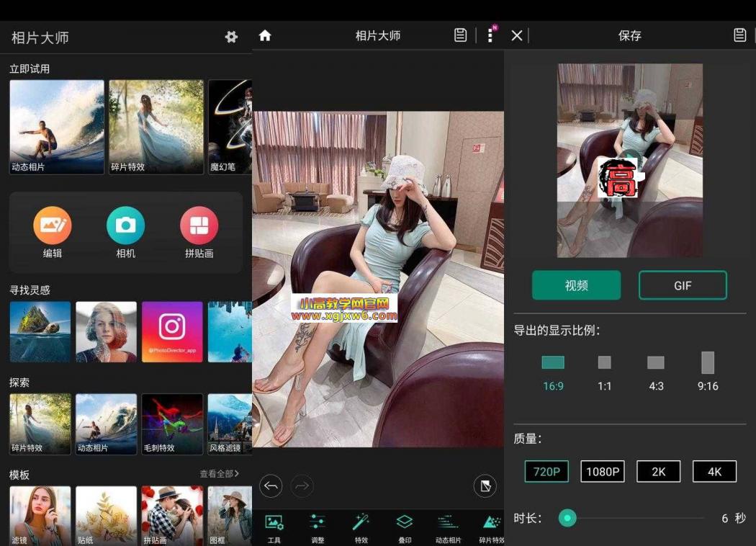Open the 相机 (Camera) icon

click(125, 225)
